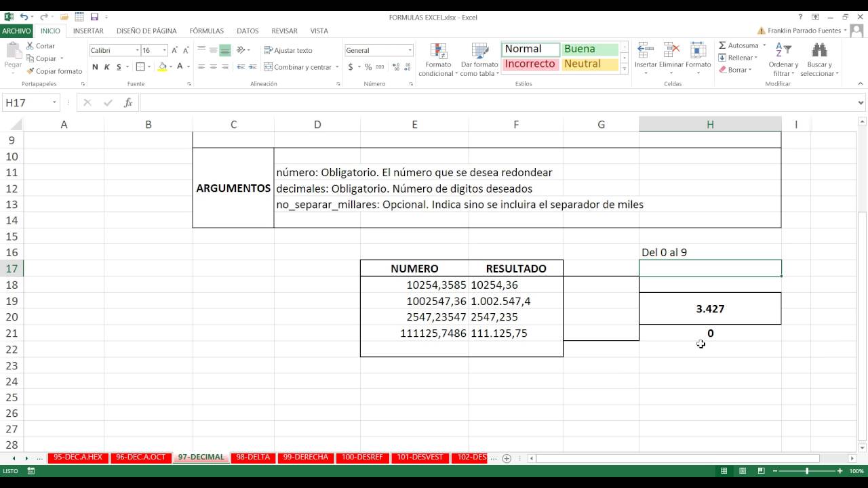Click the insert function fx icon
The width and height of the screenshot is (868, 488).
click(x=128, y=103)
